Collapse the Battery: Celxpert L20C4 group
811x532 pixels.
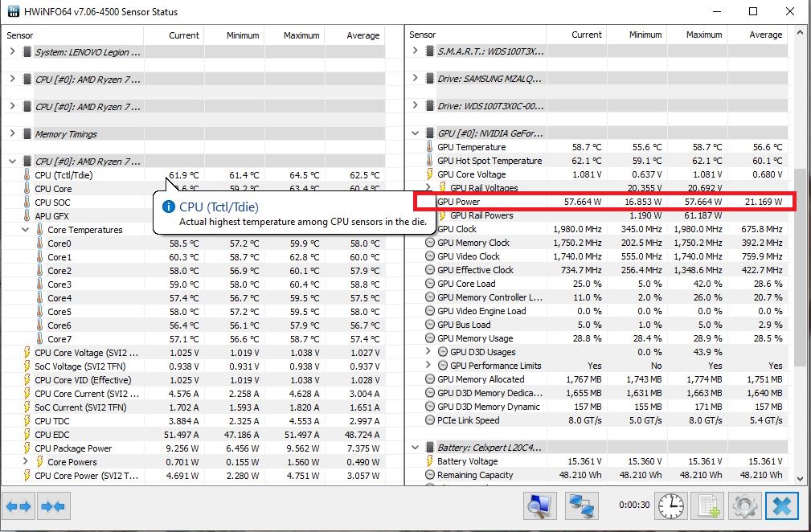(415, 447)
